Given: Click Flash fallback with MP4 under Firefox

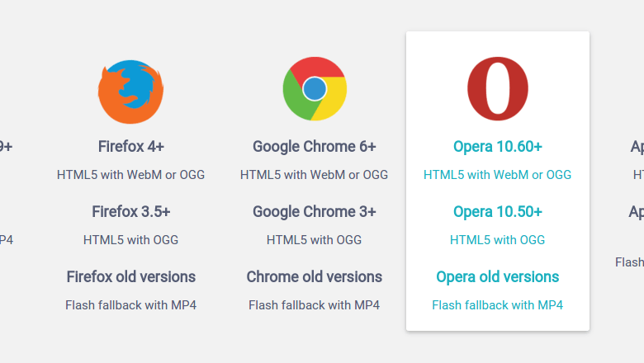Looking at the screenshot, I should click(131, 305).
